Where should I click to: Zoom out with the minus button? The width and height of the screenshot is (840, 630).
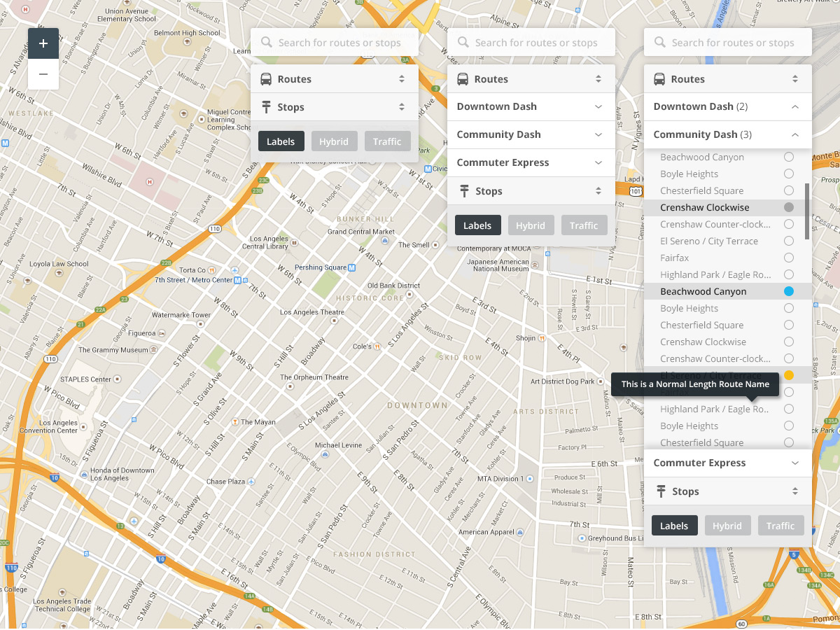43,74
